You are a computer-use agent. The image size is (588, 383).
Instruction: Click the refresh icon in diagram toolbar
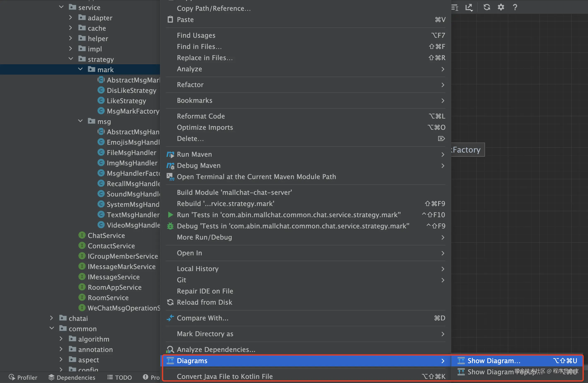pos(486,7)
